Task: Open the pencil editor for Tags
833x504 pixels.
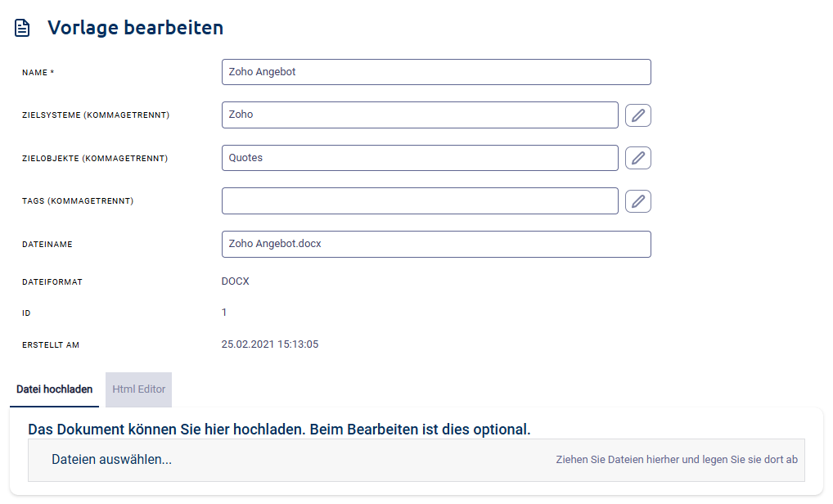Action: click(637, 200)
